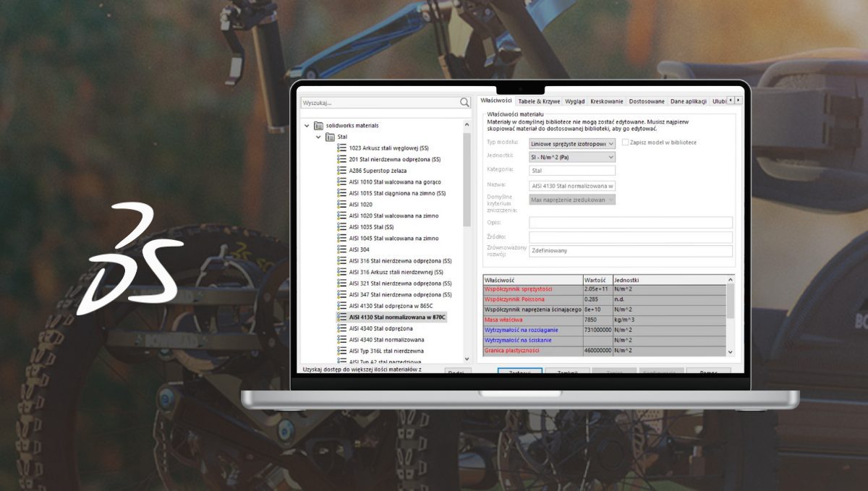Click the value 460000000 cell
The height and width of the screenshot is (491, 868).
597,351
